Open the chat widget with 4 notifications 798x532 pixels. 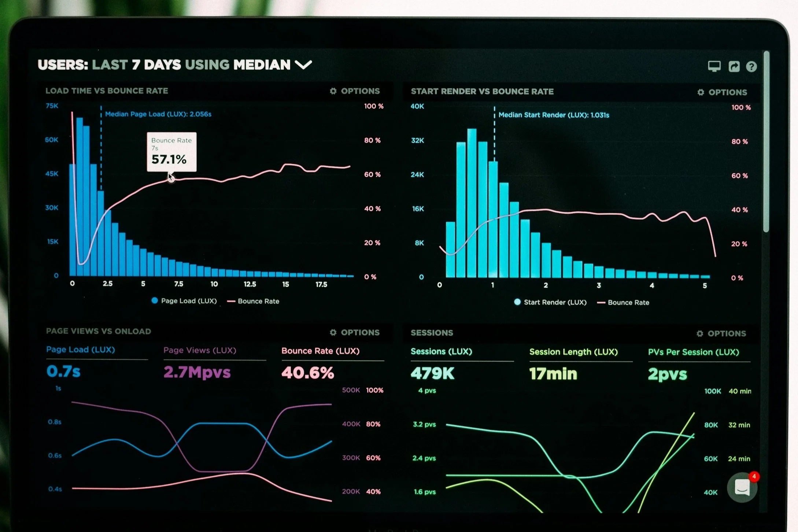point(743,487)
